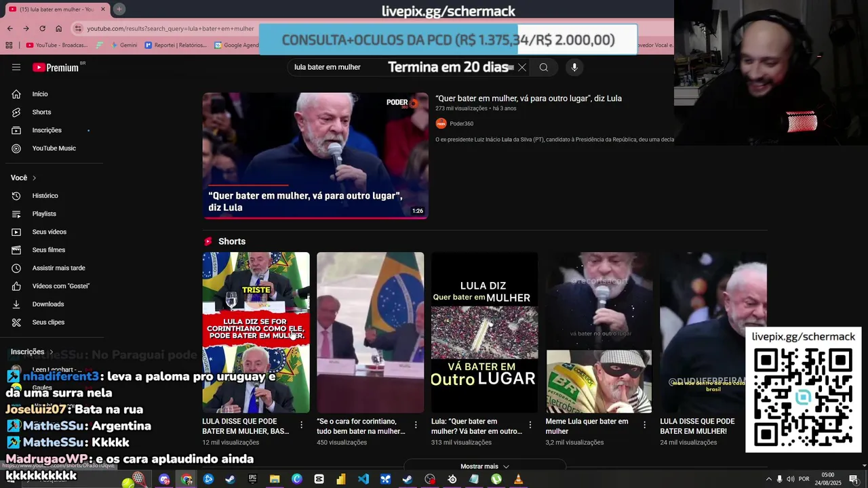Viewport: 868px width, 488px height.
Task: Open VLC media player in taskbar
Action: pos(518,479)
